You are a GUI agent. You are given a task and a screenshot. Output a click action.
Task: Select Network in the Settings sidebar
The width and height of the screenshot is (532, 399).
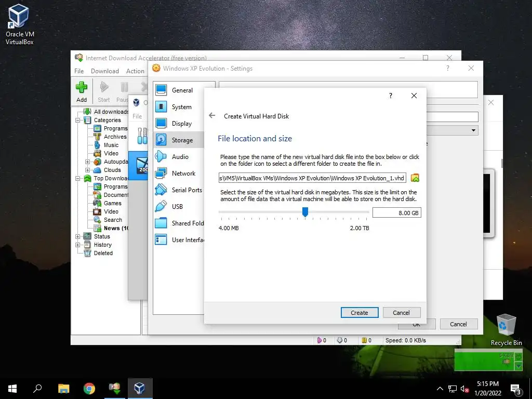tap(179, 174)
